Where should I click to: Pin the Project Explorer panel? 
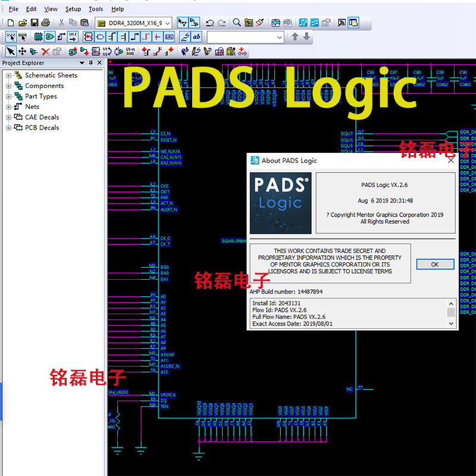click(x=90, y=63)
